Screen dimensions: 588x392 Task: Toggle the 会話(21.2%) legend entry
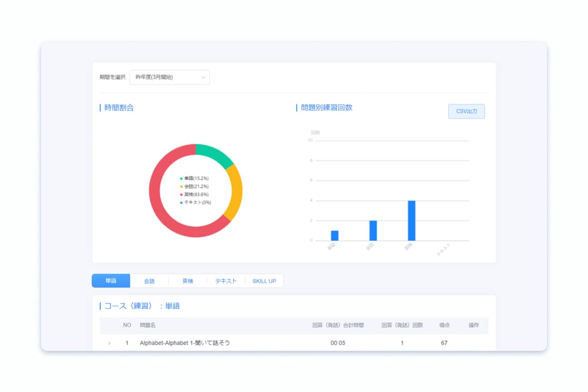196,186
